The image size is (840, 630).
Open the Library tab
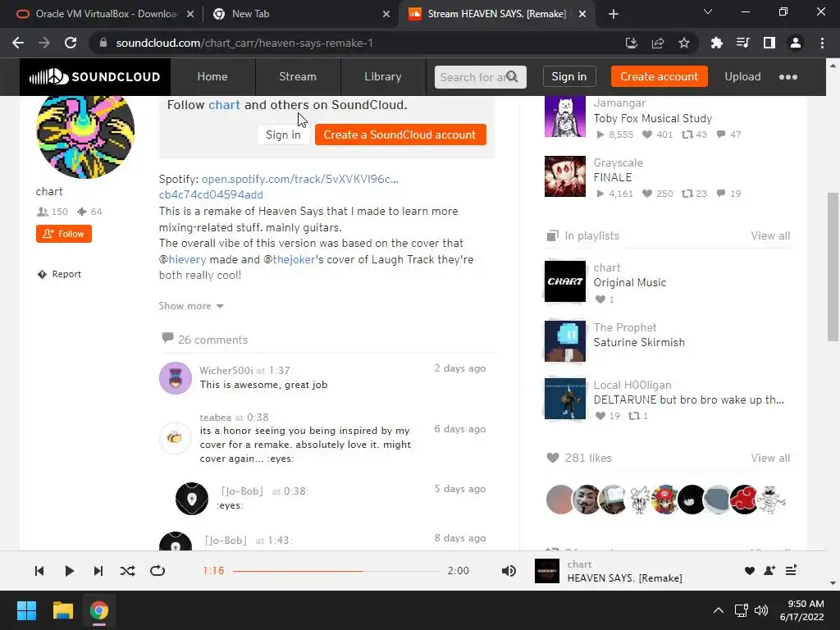pyautogui.click(x=382, y=76)
